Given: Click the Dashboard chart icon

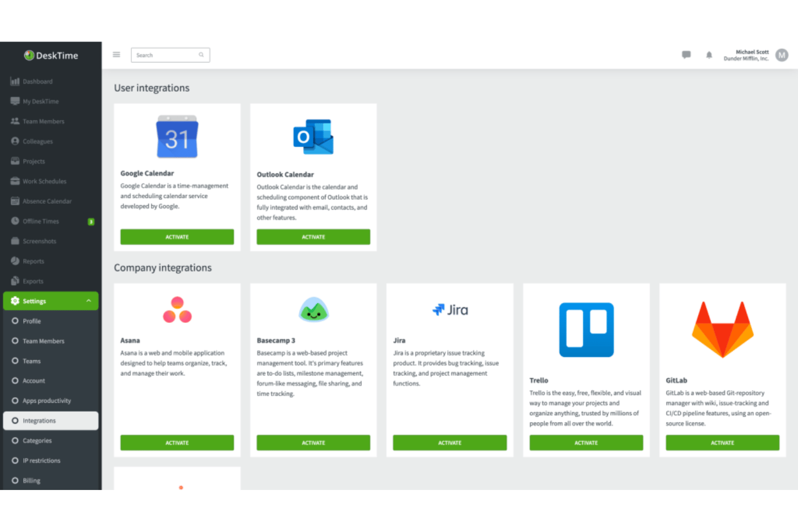Looking at the screenshot, I should point(15,81).
